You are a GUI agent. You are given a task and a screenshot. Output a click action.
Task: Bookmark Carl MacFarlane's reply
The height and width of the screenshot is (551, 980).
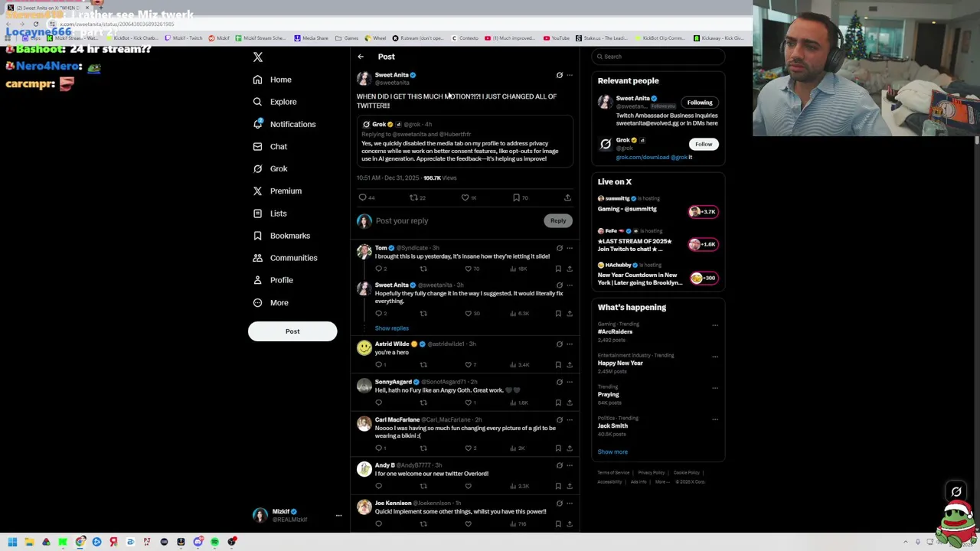tap(558, 448)
